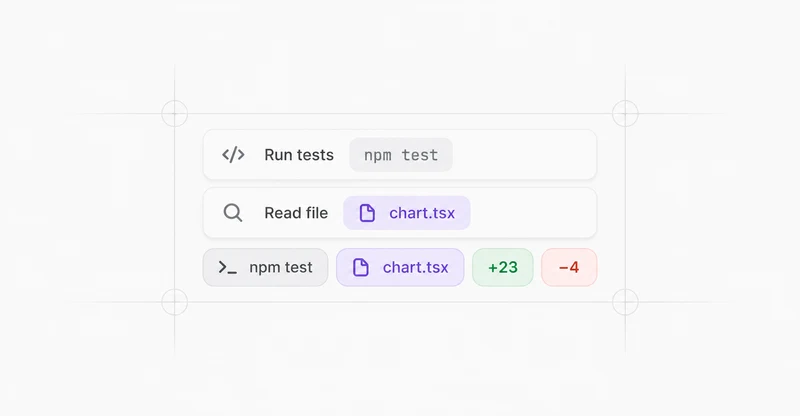Click the "Run tests" label
The height and width of the screenshot is (416, 800).
pos(299,155)
